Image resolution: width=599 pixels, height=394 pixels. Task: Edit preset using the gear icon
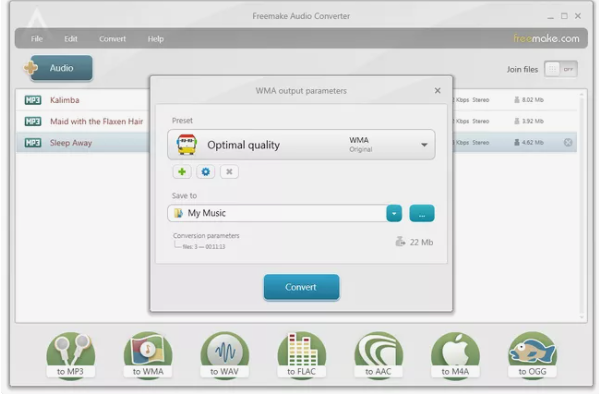coord(206,172)
